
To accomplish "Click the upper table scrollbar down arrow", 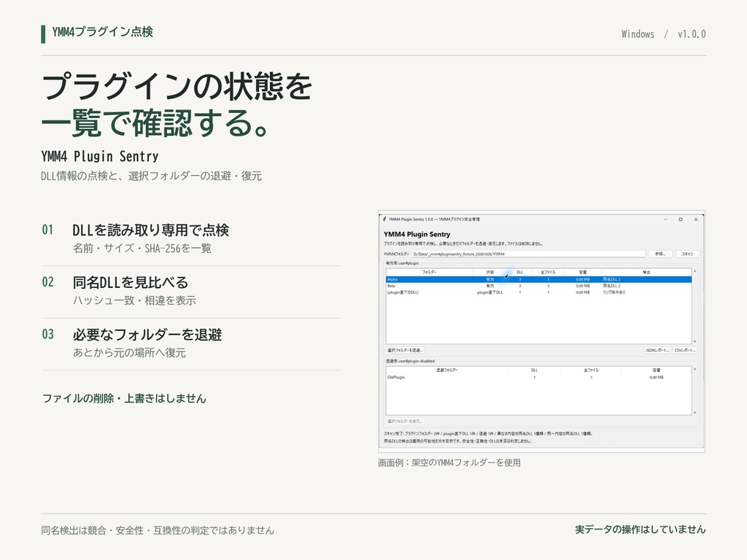I will pos(694,341).
